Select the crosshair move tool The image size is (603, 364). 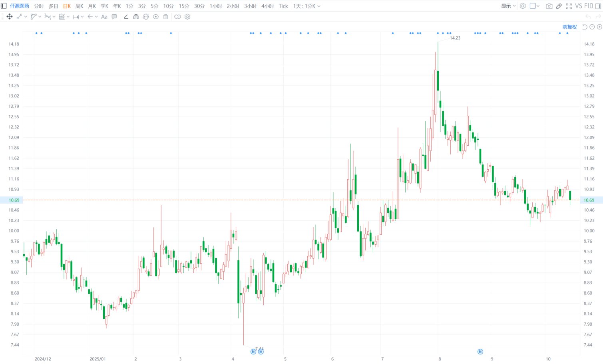[x=10, y=17]
